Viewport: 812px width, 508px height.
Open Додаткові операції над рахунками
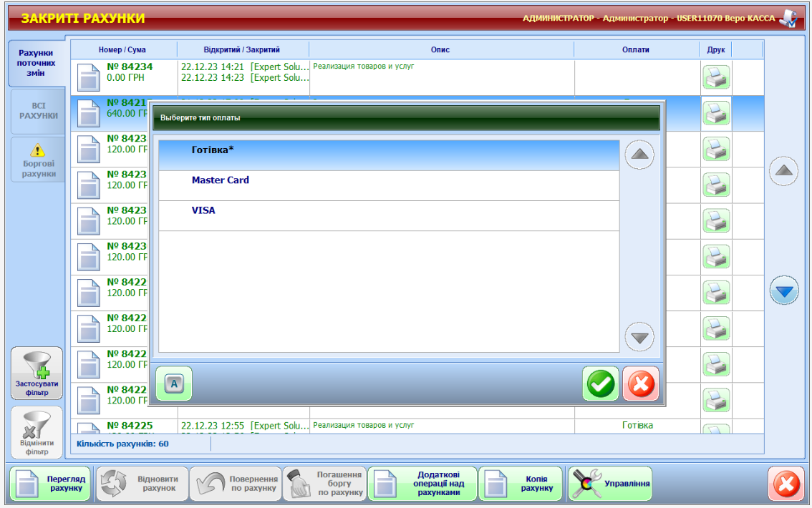422,484
